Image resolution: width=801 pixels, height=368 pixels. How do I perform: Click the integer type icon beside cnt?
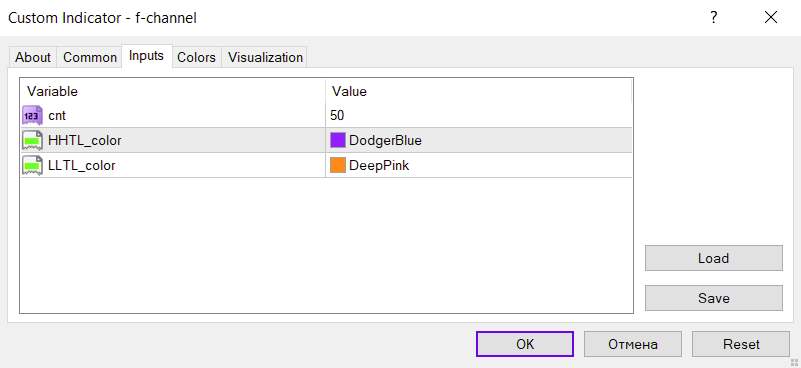coord(32,116)
